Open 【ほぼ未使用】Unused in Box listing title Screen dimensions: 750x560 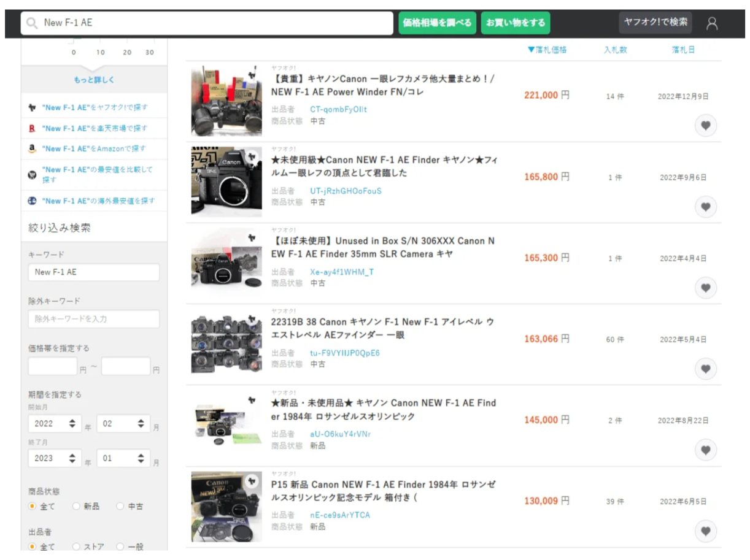tap(383, 247)
